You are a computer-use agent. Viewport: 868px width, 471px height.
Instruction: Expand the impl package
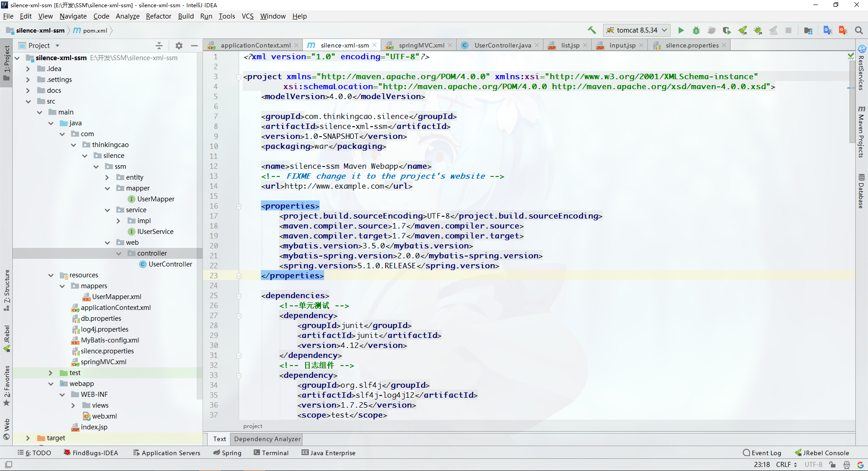point(118,221)
